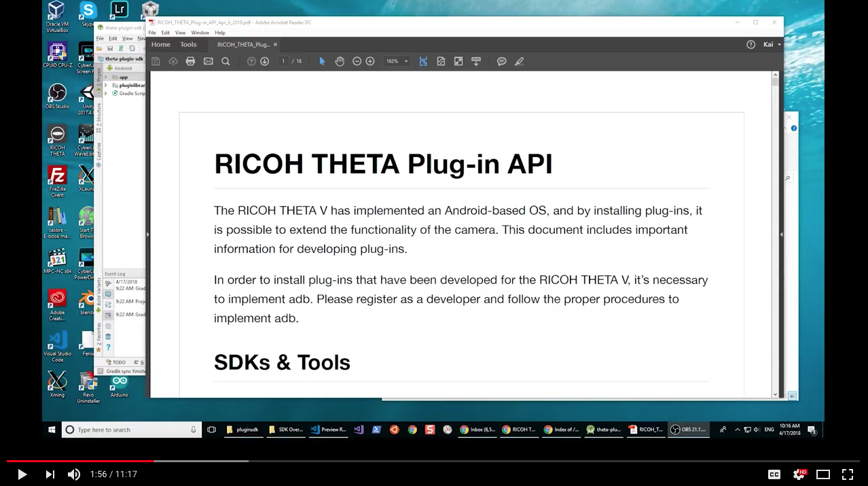Click the read mode keyboard icon

click(x=476, y=61)
